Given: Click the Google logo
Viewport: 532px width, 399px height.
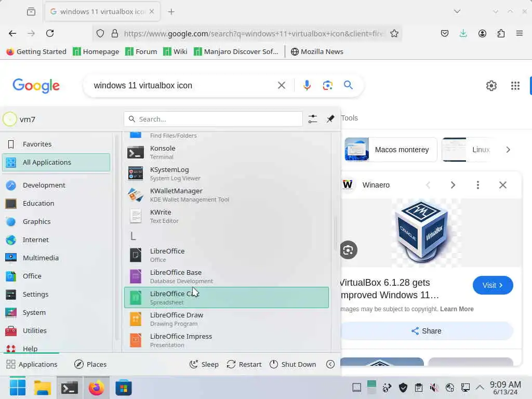Looking at the screenshot, I should 36,86.
